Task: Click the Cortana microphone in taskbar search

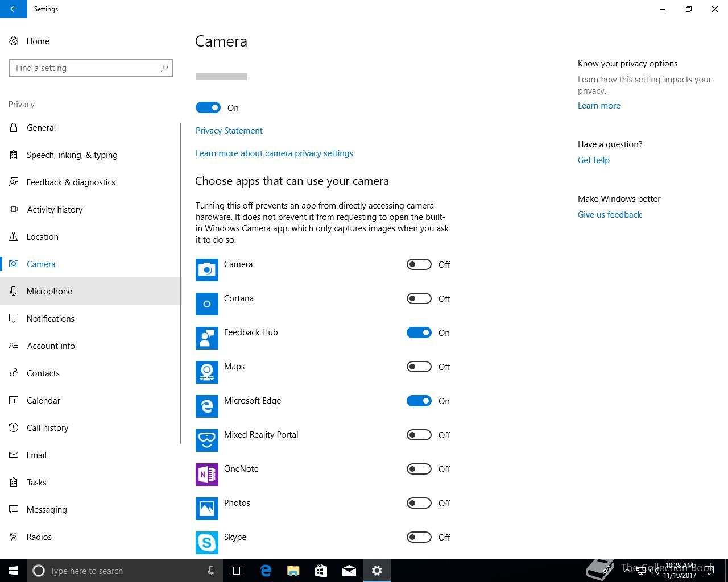Action: pyautogui.click(x=211, y=571)
